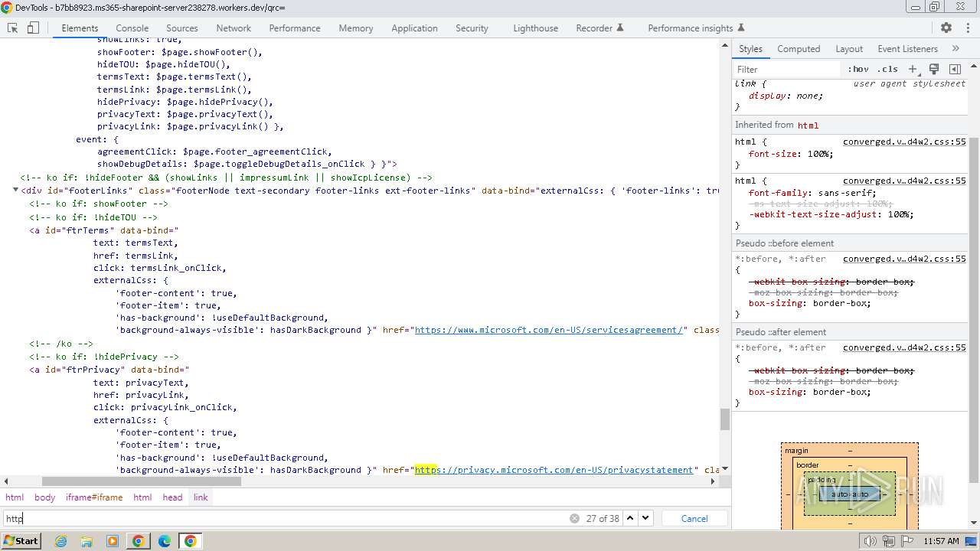This screenshot has height=551, width=980.
Task: Follow the microsoft.com servicesagreement href link
Action: [x=548, y=330]
